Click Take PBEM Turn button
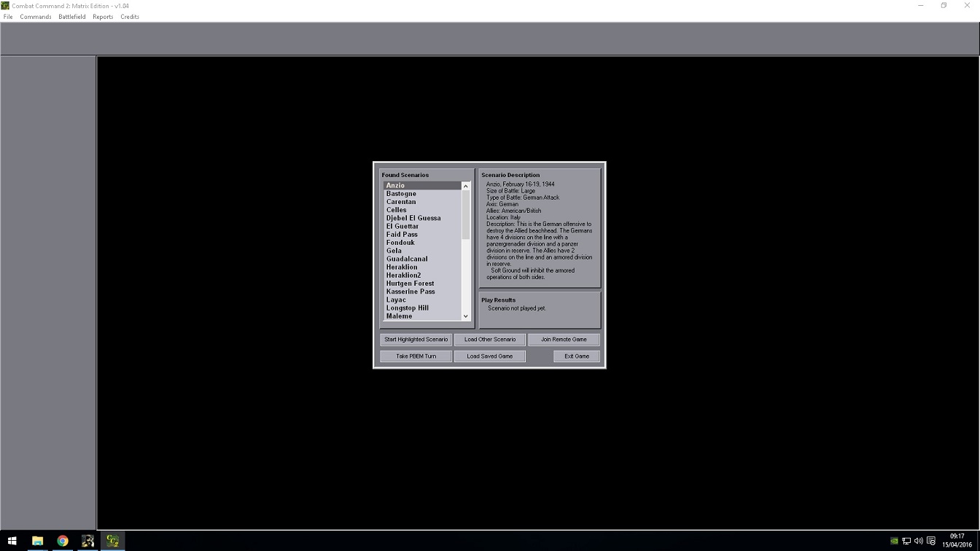Viewport: 980px width, 551px height. pyautogui.click(x=416, y=356)
